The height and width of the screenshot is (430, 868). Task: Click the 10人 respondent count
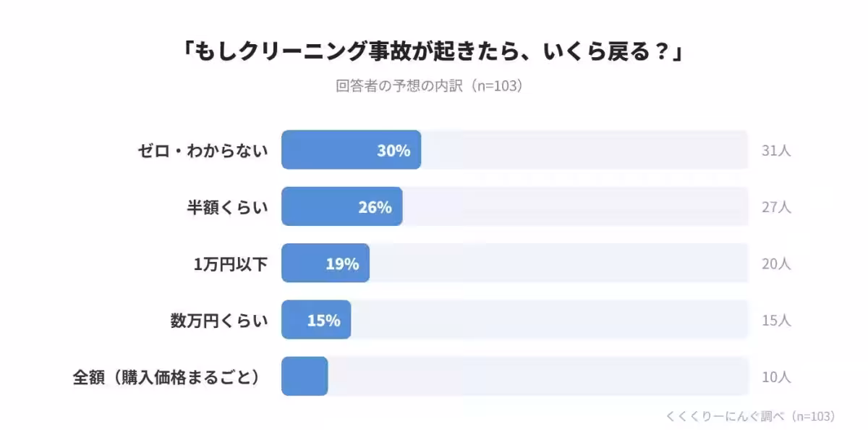[x=776, y=376]
